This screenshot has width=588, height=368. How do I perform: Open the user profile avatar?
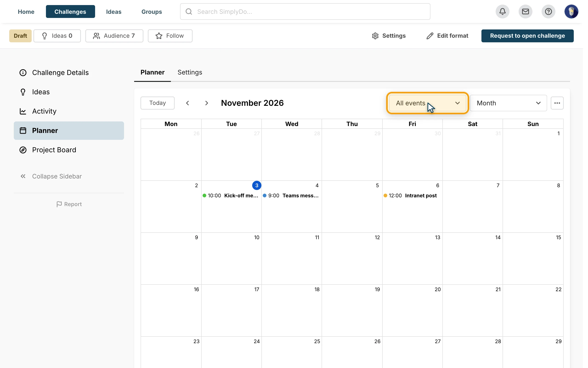coord(571,11)
